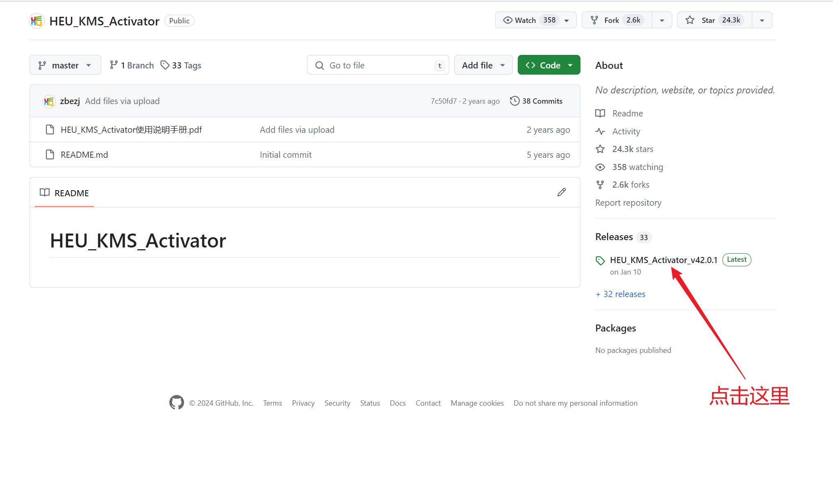Click the 33 Tags label
The image size is (833, 504).
click(x=186, y=65)
